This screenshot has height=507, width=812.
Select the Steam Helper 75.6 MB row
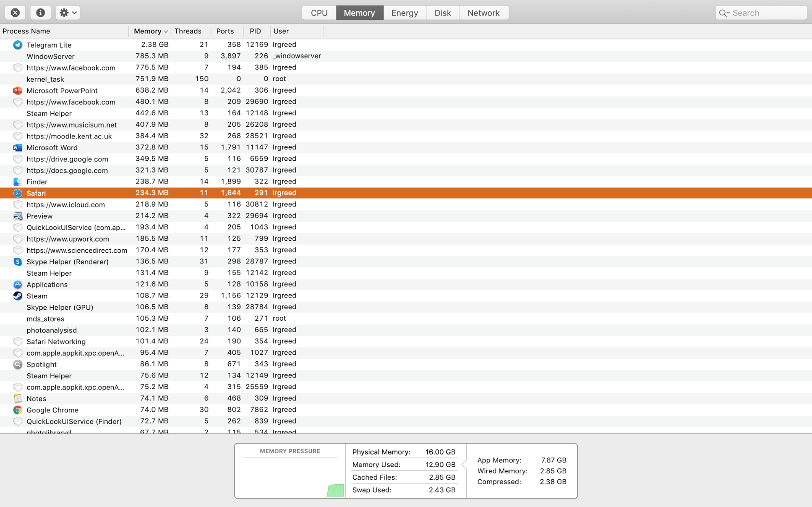406,375
